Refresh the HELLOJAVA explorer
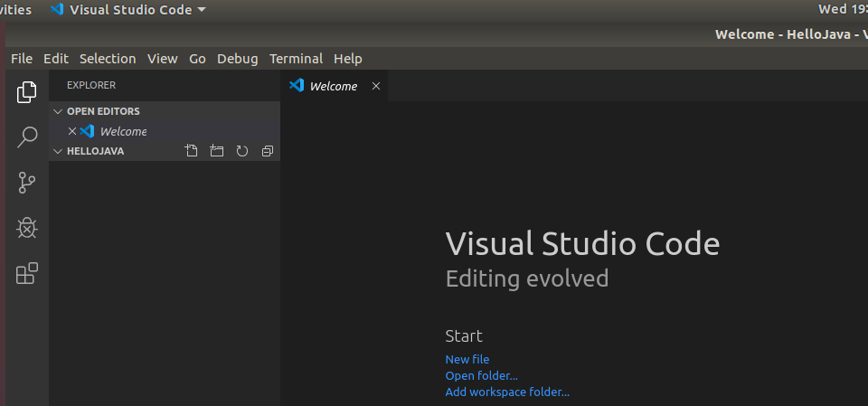 click(242, 151)
